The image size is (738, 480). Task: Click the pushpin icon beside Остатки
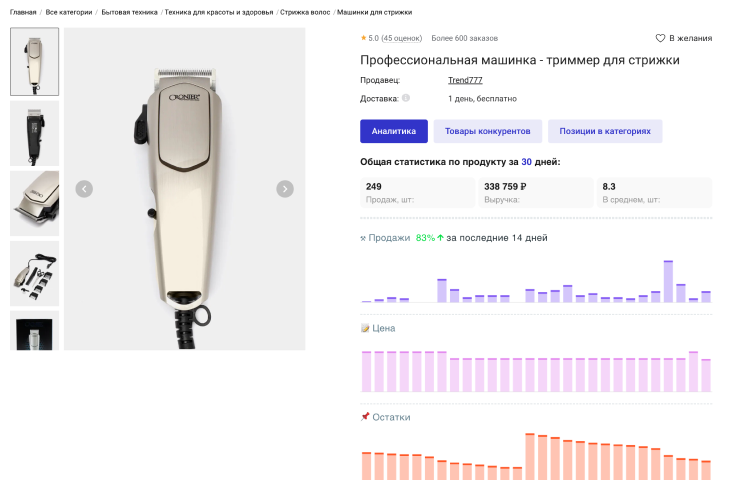point(365,416)
